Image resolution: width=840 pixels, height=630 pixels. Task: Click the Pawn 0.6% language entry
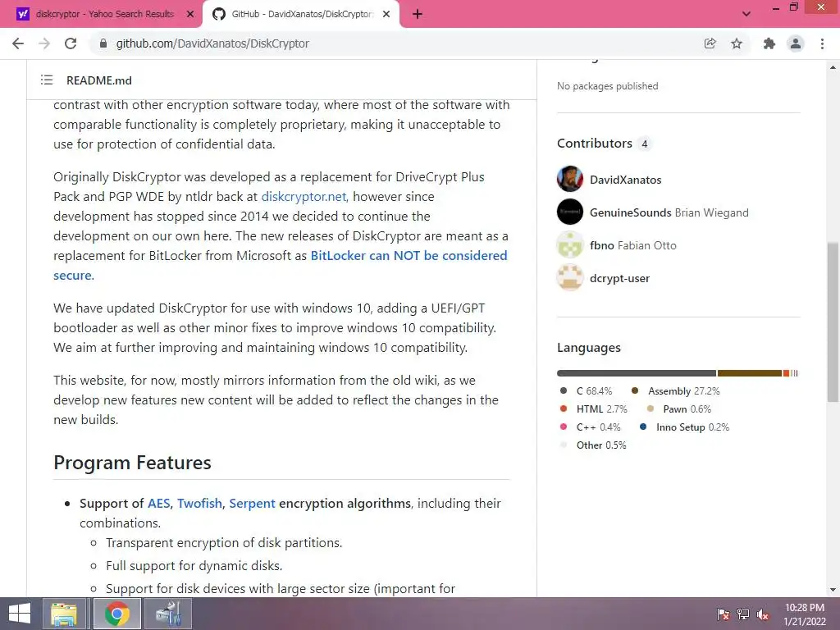(678, 409)
